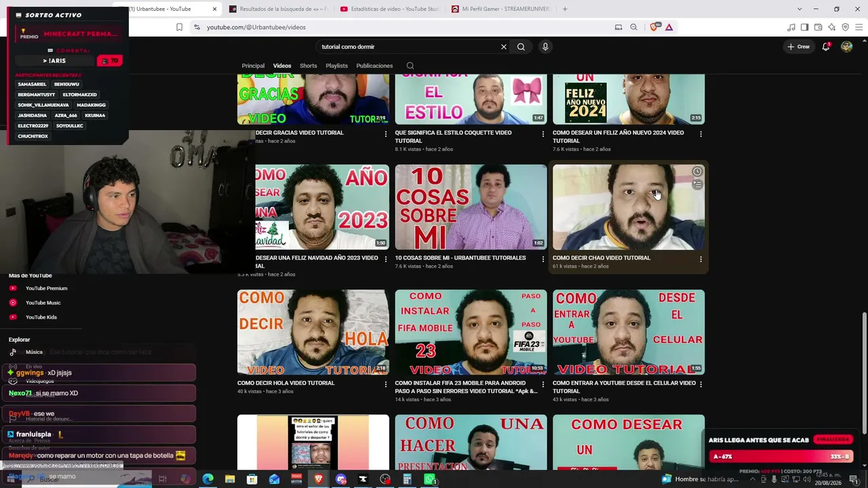The width and height of the screenshot is (868, 488).
Task: Open the calculator from the taskbar
Action: pyautogui.click(x=408, y=479)
